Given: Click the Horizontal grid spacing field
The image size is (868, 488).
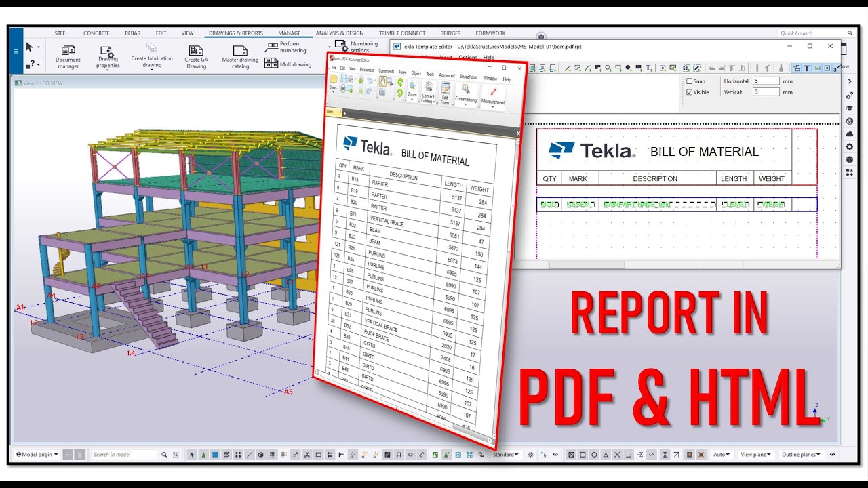Looking at the screenshot, I should click(766, 81).
